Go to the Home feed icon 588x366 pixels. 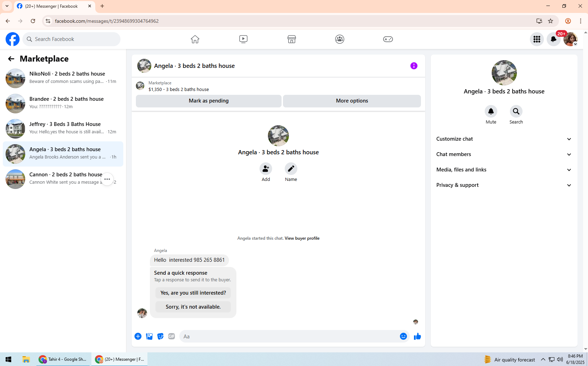(195, 39)
